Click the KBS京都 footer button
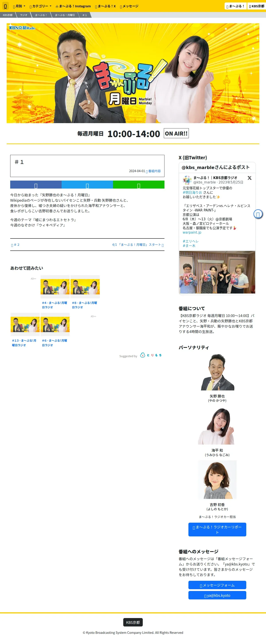The height and width of the screenshot is (644, 266). click(x=133, y=622)
